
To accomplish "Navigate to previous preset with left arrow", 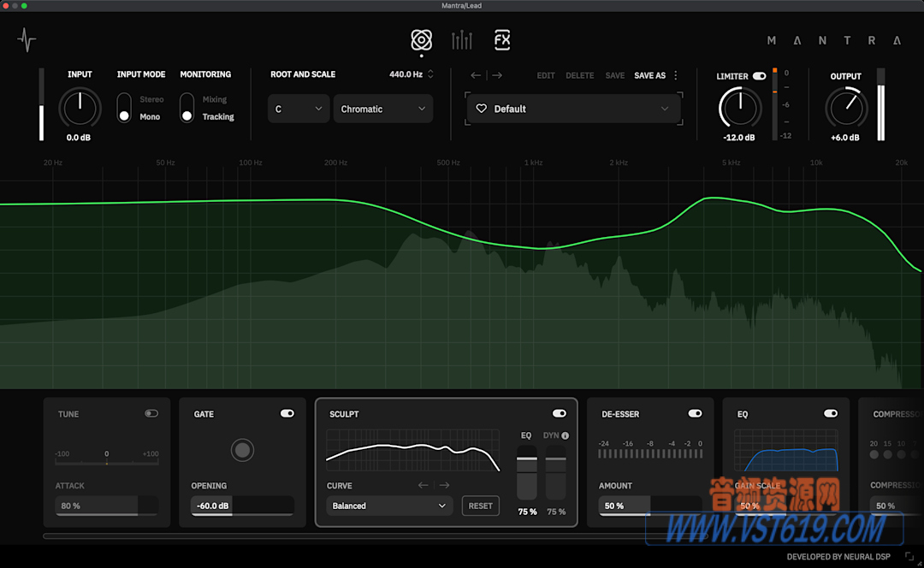I will pyautogui.click(x=476, y=75).
